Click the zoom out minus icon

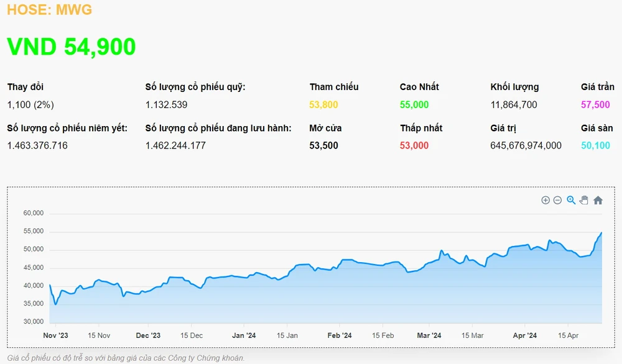point(557,200)
